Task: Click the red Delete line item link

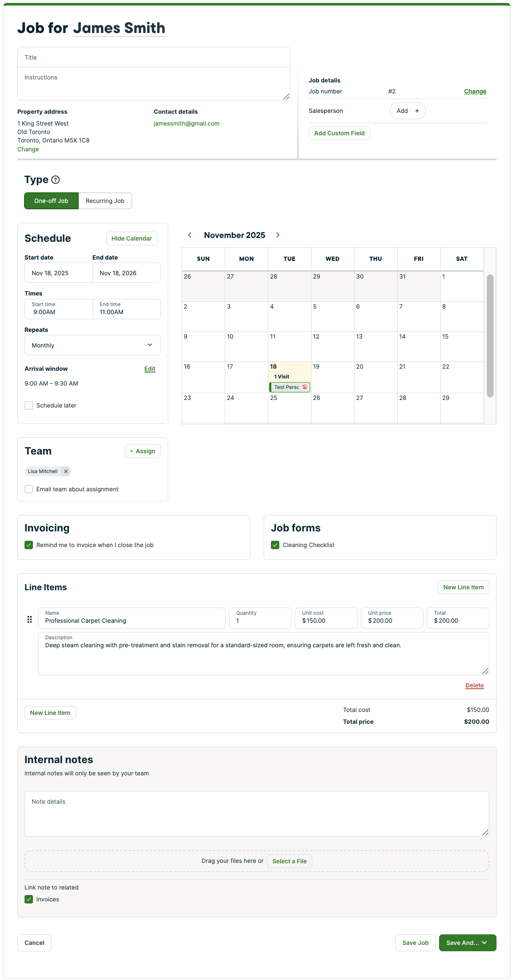Action: point(474,685)
